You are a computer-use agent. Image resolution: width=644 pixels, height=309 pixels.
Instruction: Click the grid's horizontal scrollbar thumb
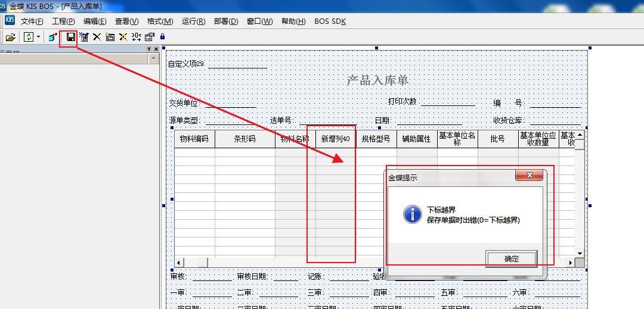coord(203,263)
